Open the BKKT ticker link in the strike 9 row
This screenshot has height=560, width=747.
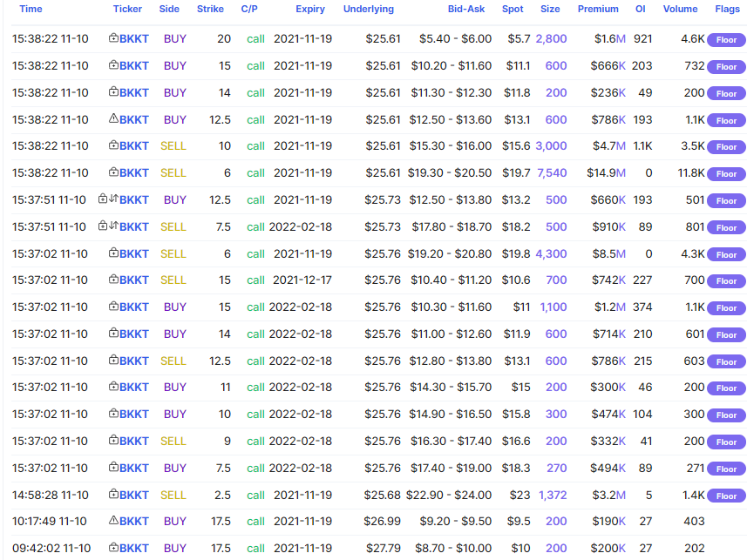point(134,442)
